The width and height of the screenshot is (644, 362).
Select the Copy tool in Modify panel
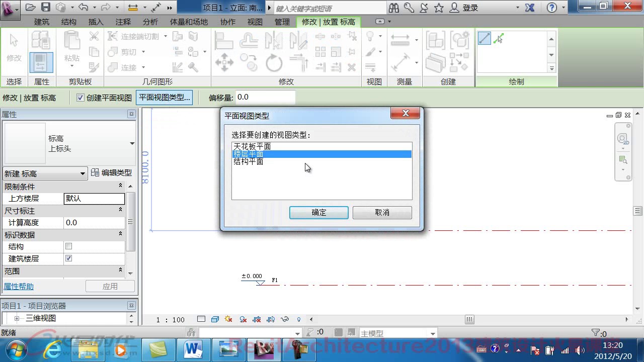[x=249, y=63]
